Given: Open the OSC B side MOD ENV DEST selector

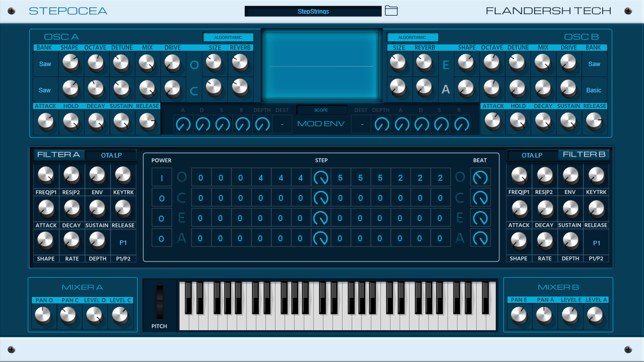Looking at the screenshot, I should 361,124.
